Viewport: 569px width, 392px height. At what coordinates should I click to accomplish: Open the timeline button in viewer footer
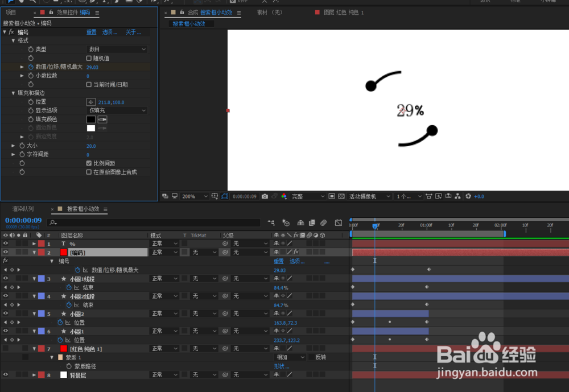[x=448, y=196]
